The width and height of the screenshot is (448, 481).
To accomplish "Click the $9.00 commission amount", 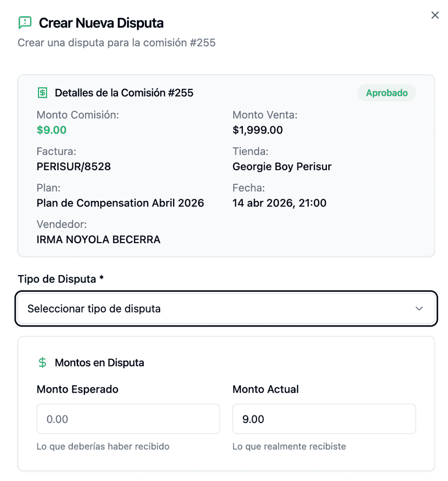I will pos(51,130).
